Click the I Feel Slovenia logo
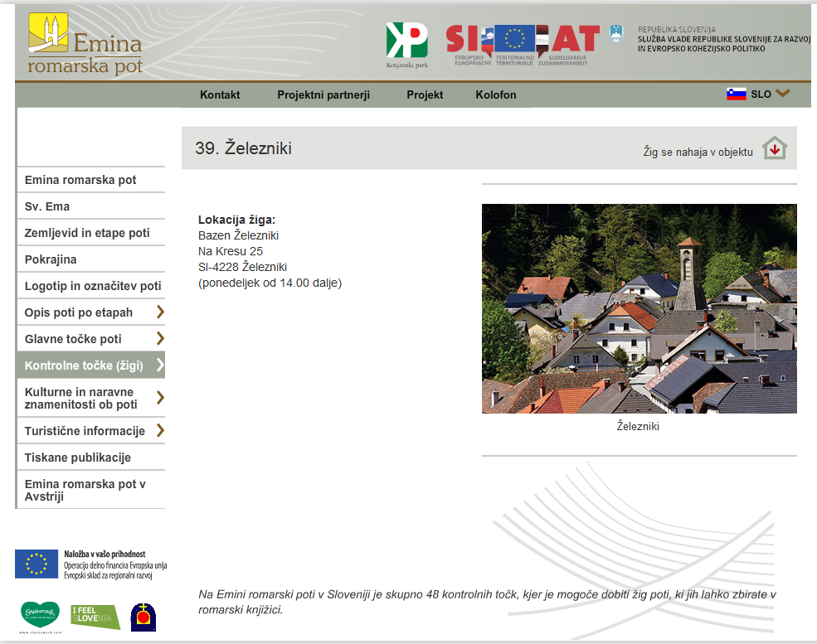817x644 pixels. [95, 617]
